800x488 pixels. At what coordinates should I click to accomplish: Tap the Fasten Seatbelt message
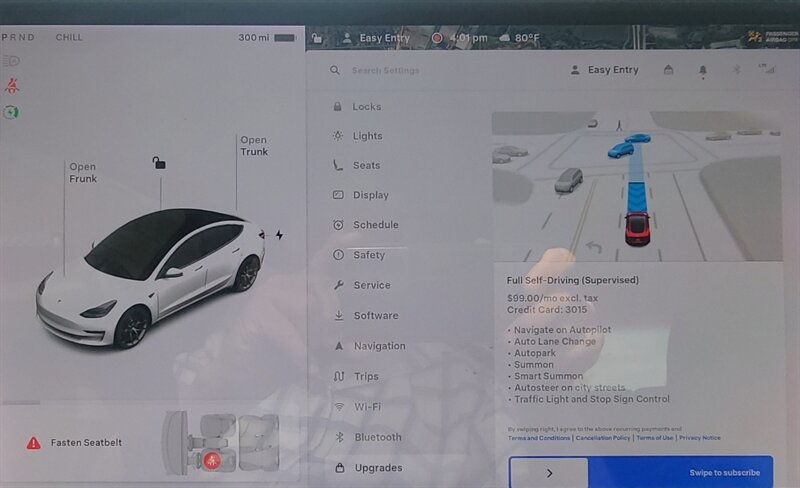(86, 443)
